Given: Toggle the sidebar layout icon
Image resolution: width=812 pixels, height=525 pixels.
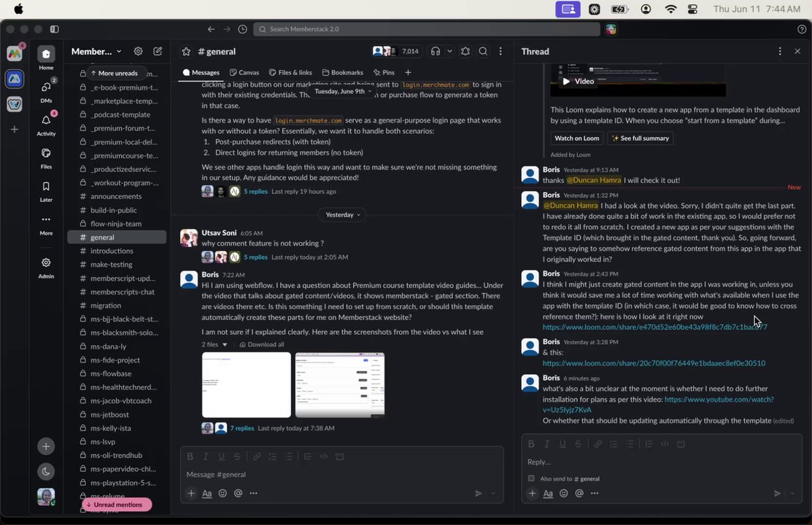Looking at the screenshot, I should pos(55,29).
